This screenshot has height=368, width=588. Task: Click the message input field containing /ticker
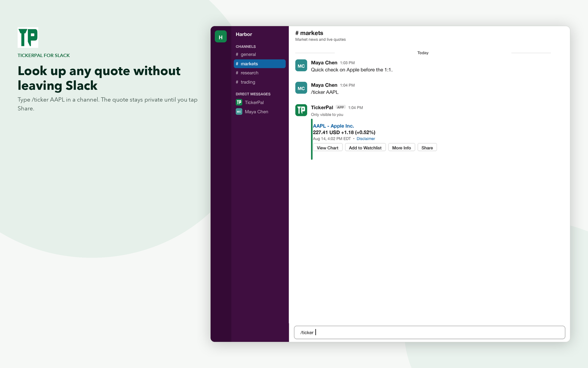tap(429, 332)
